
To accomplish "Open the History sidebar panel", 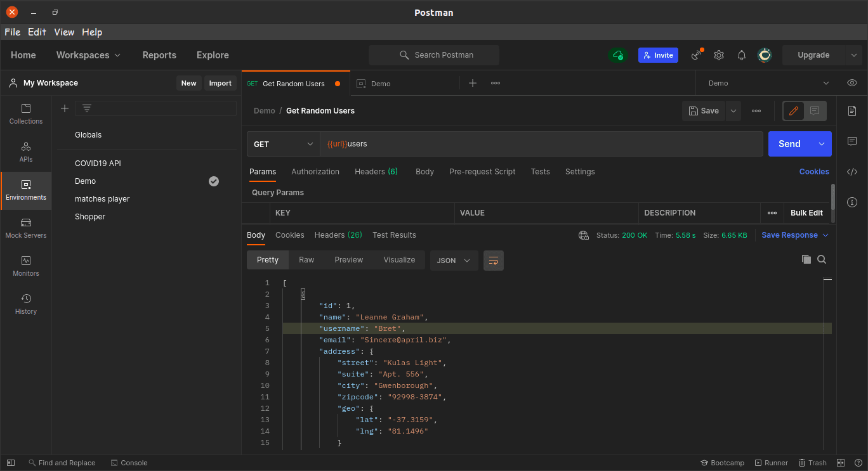I will pyautogui.click(x=26, y=304).
